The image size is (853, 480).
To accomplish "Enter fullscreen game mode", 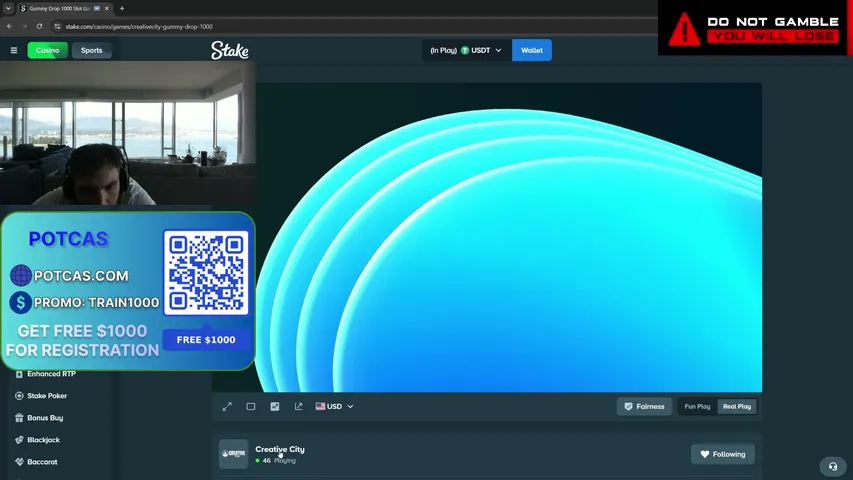I will coord(227,407).
